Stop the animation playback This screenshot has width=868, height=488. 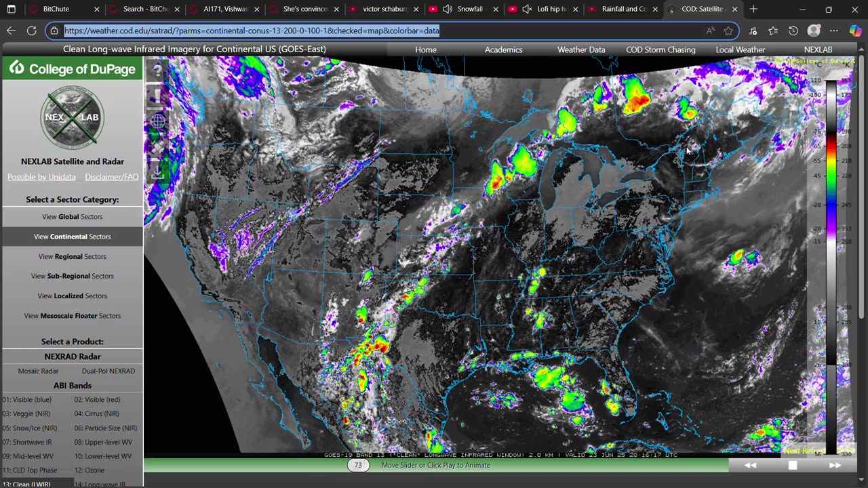tap(792, 465)
